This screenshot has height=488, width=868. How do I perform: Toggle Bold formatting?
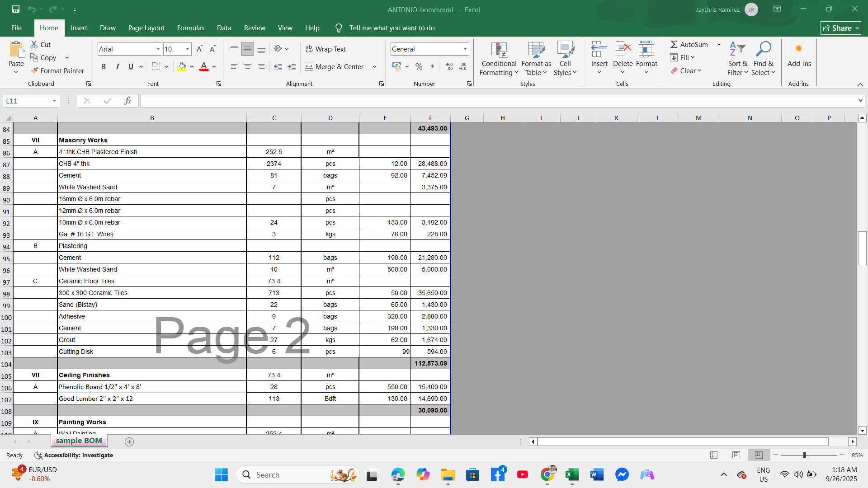[104, 66]
